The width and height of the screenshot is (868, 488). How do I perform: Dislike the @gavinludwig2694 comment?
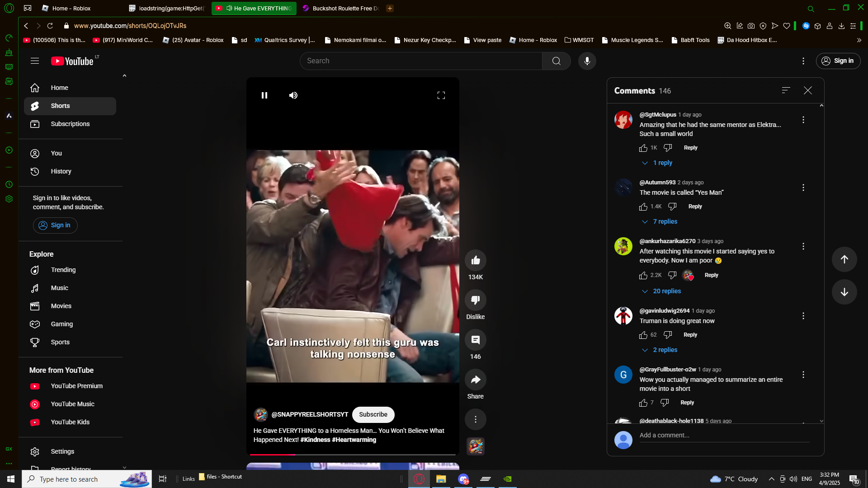668,335
